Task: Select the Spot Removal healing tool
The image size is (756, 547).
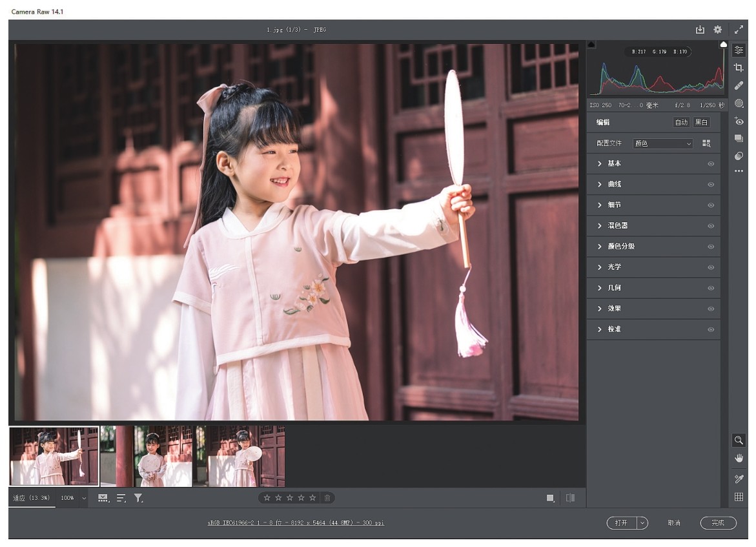Action: (739, 85)
